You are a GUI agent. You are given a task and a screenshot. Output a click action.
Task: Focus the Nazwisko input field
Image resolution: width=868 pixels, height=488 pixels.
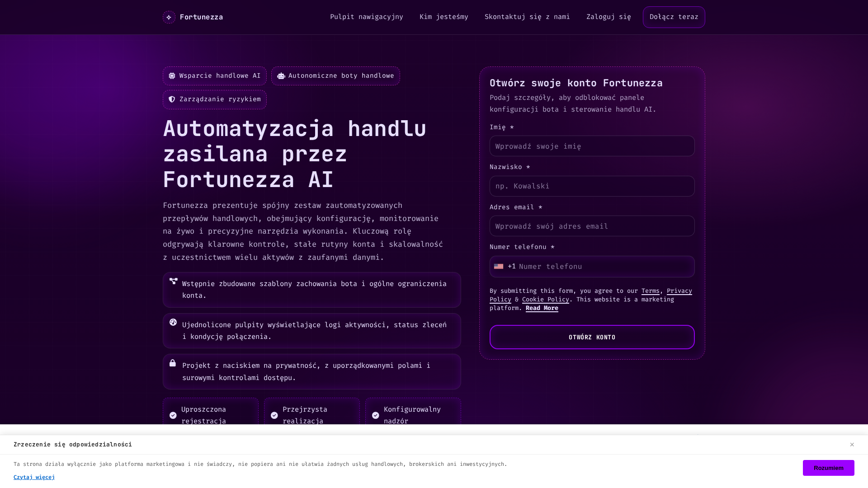592,186
